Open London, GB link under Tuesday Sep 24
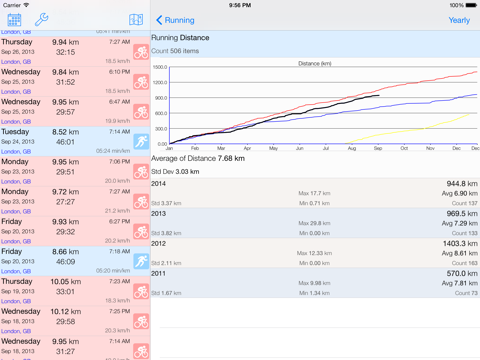Viewport: 480px width, 360px height. point(16,152)
